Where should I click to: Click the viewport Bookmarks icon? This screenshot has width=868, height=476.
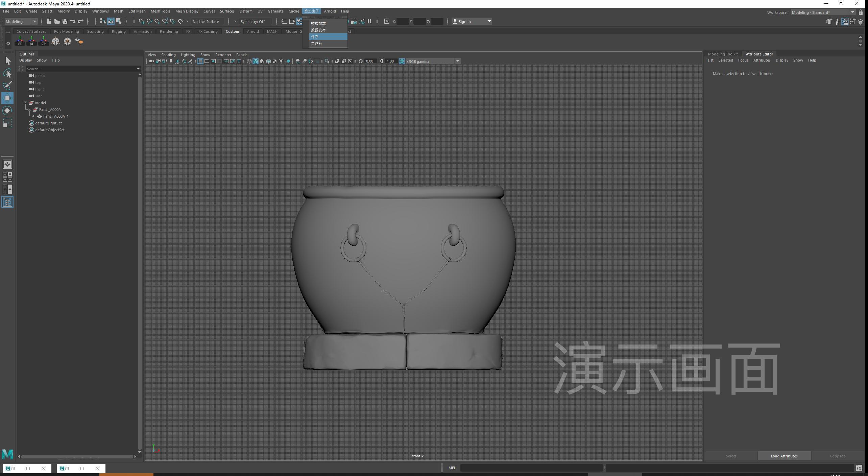[171, 61]
